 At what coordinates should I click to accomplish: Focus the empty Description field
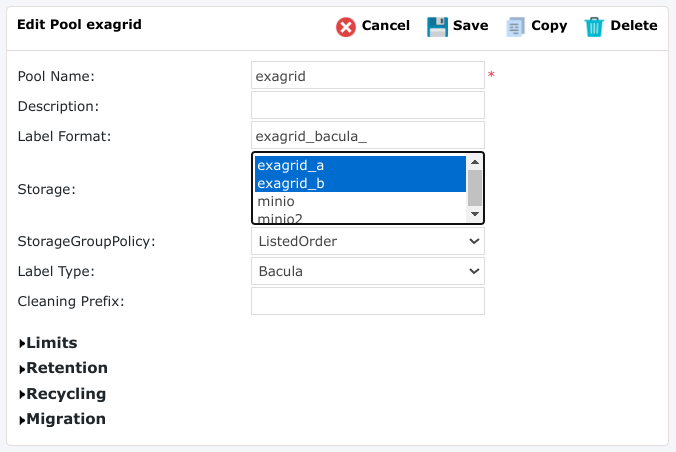(368, 105)
